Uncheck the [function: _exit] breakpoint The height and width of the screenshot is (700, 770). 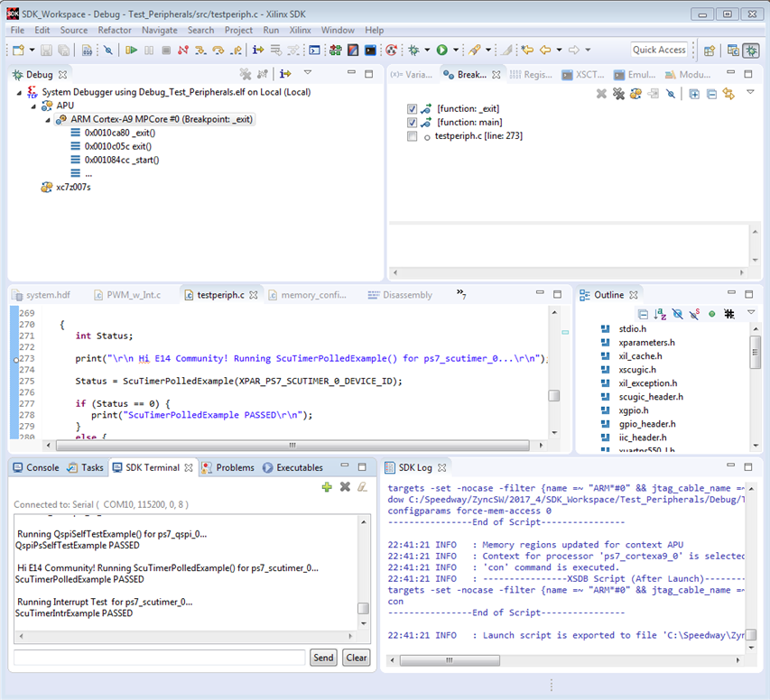tap(412, 109)
